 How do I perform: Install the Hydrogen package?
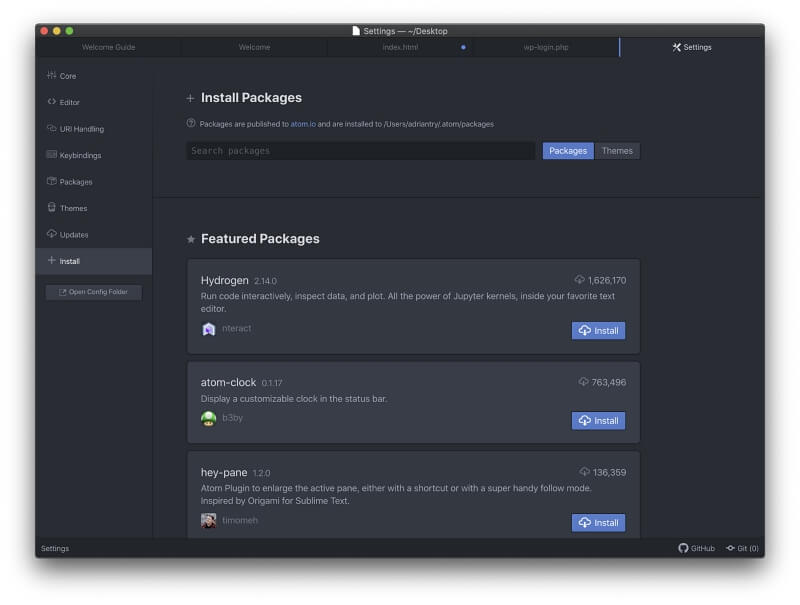pyautogui.click(x=598, y=331)
